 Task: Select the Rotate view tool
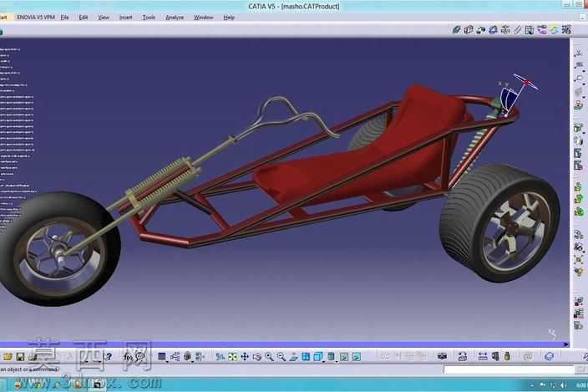click(x=257, y=357)
